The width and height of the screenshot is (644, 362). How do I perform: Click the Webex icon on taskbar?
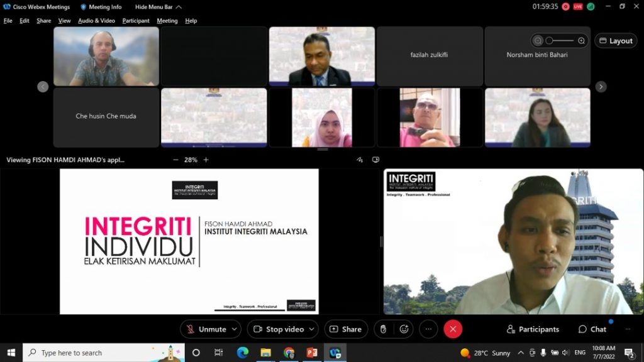point(335,353)
